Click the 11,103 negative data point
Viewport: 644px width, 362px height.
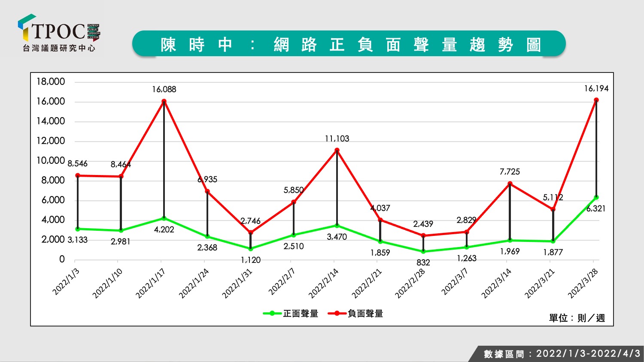click(x=337, y=151)
